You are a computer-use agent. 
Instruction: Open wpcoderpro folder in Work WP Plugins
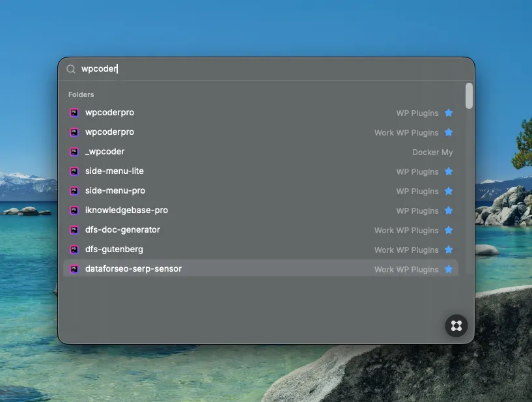[x=260, y=132]
